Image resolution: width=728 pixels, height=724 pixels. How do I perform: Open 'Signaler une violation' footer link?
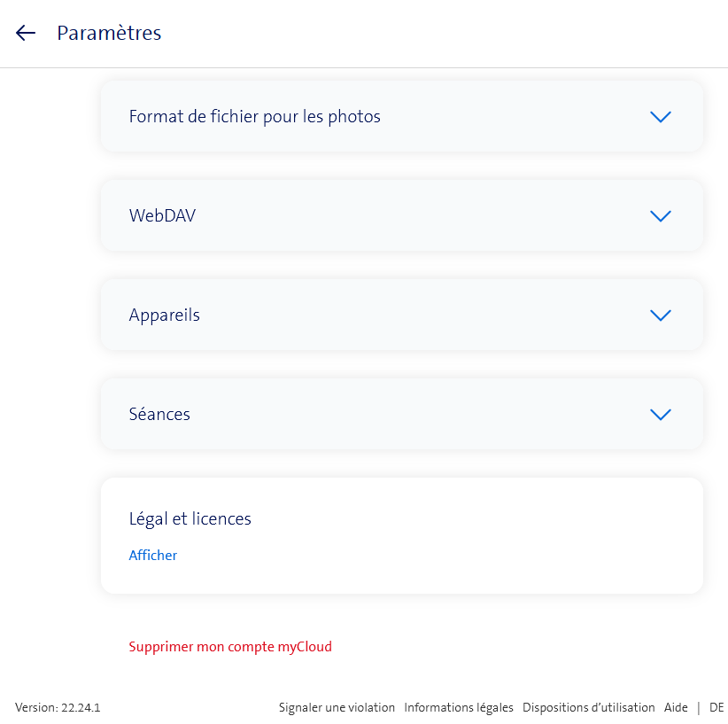coord(337,708)
